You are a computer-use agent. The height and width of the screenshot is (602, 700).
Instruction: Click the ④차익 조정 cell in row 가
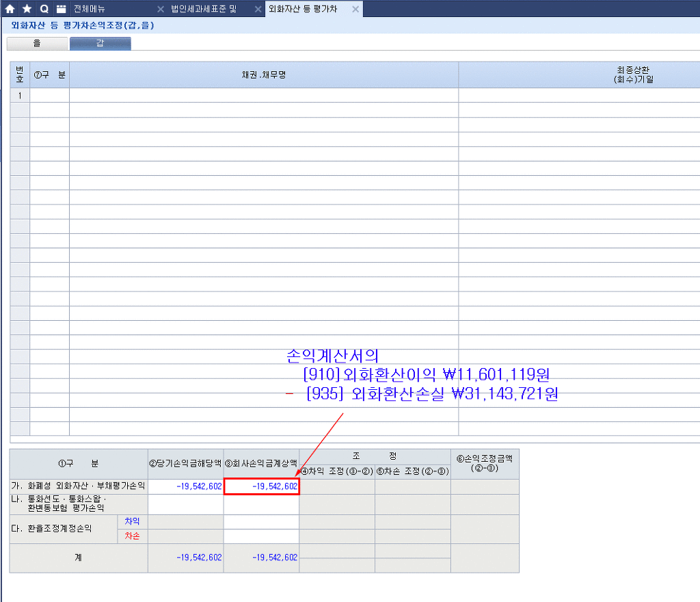pos(337,486)
